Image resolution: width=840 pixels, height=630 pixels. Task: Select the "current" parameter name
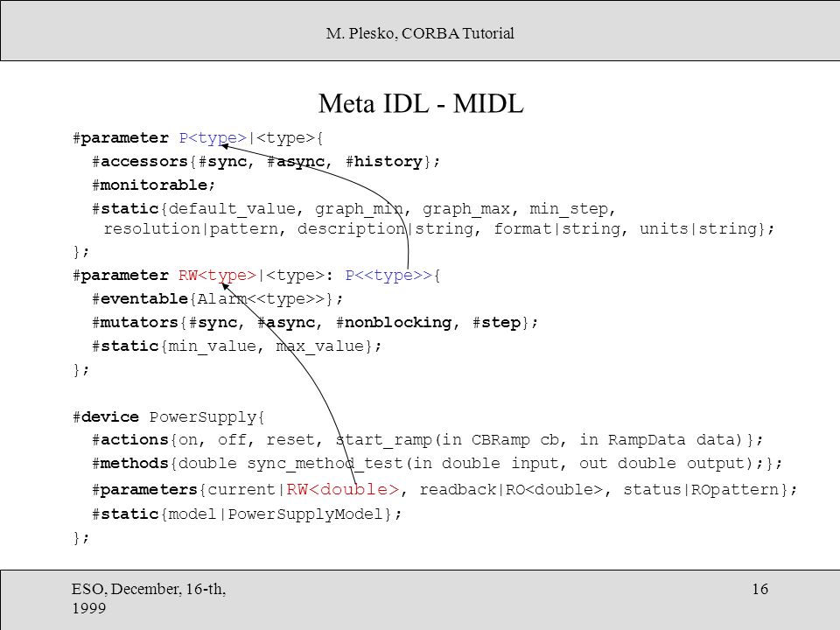tap(241, 490)
